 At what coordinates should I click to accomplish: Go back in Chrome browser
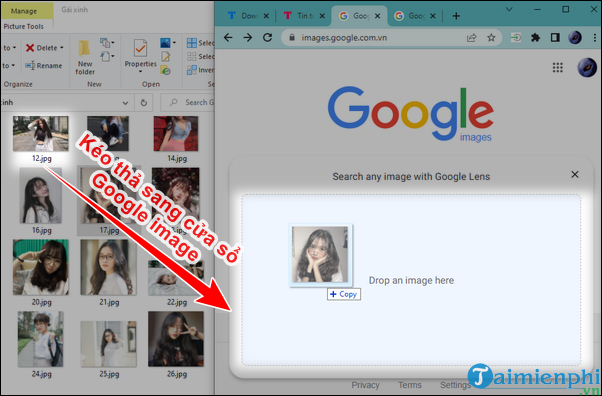tap(228, 38)
